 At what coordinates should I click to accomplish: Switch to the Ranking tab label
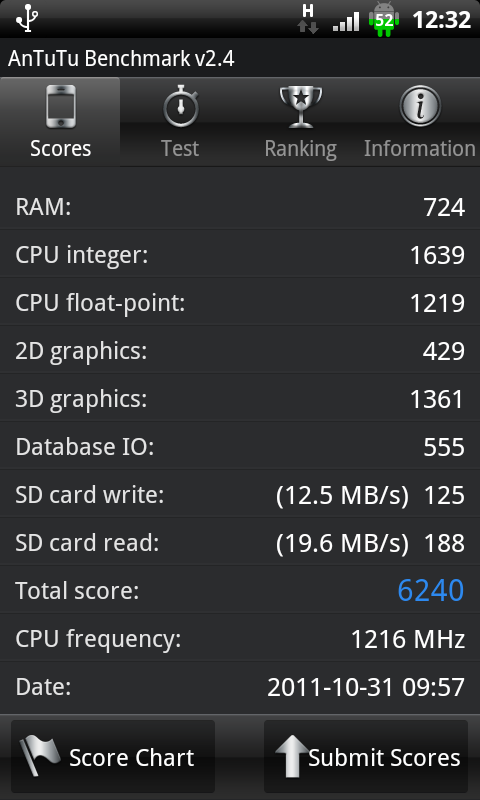(300, 149)
